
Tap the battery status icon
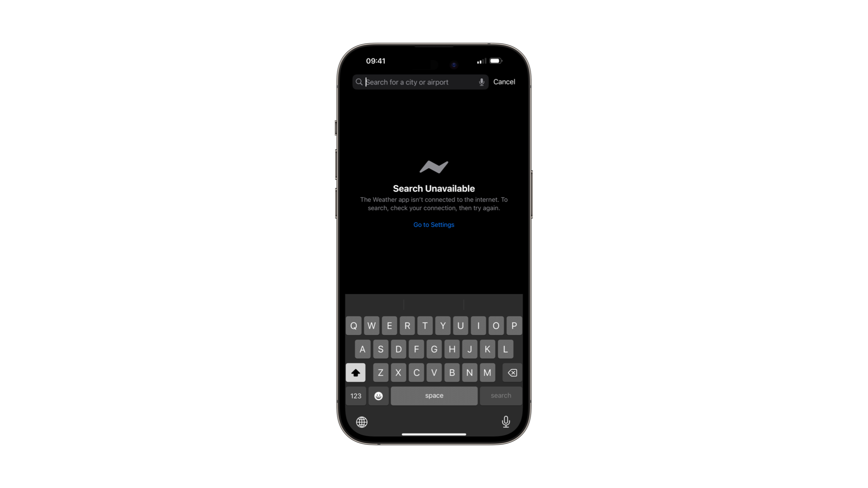[495, 60]
